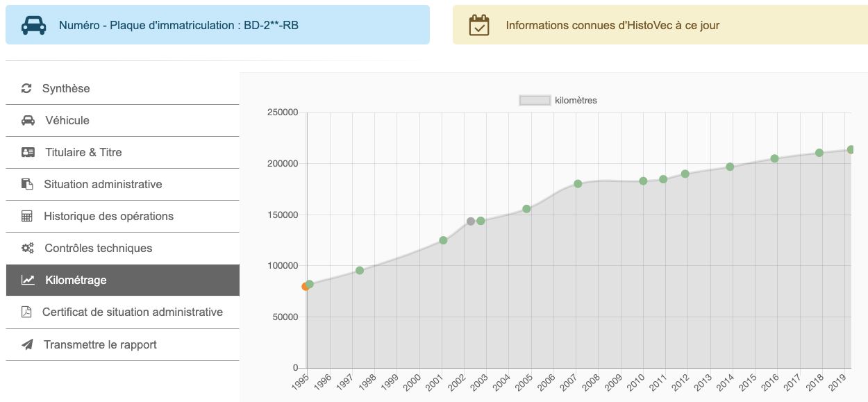Click the calendar check icon in yellow banner
This screenshot has width=868, height=402.
click(x=479, y=25)
